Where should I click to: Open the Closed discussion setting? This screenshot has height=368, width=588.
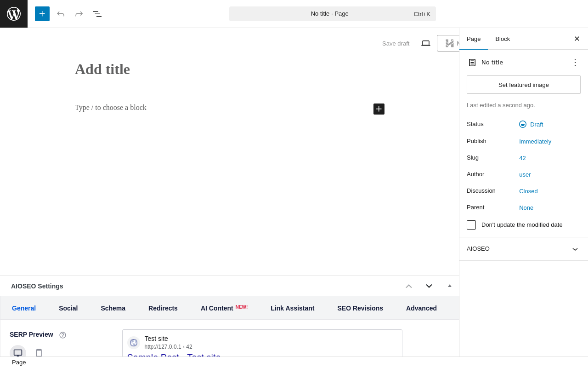[x=528, y=191]
